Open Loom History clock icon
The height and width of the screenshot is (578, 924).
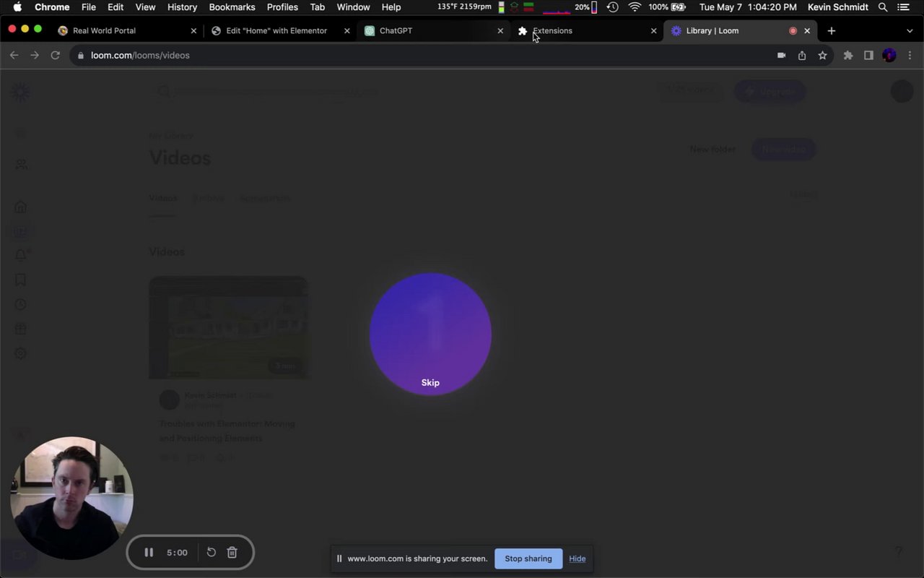[x=20, y=304]
